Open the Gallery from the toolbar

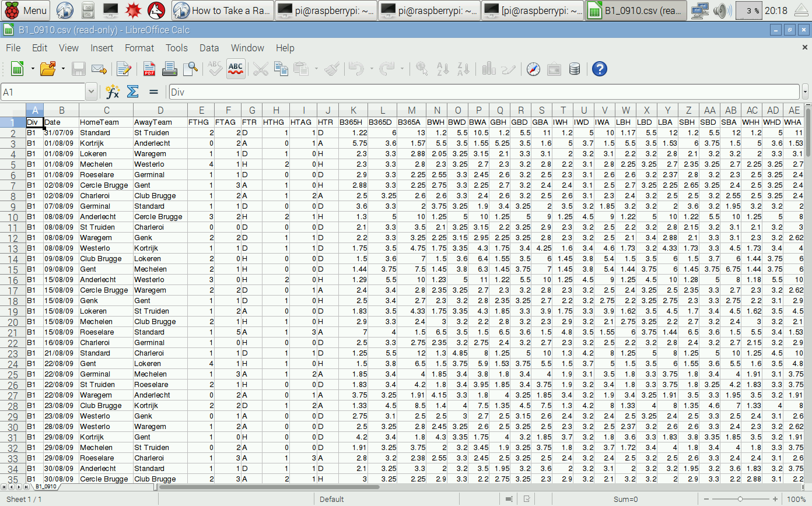(x=554, y=69)
